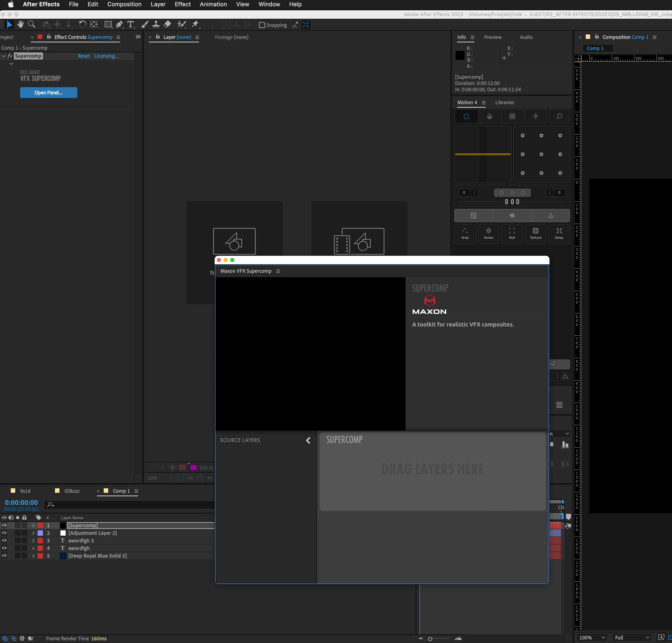The image size is (672, 643).
Task: Click the Texture tool in Motion 4
Action: tap(535, 233)
